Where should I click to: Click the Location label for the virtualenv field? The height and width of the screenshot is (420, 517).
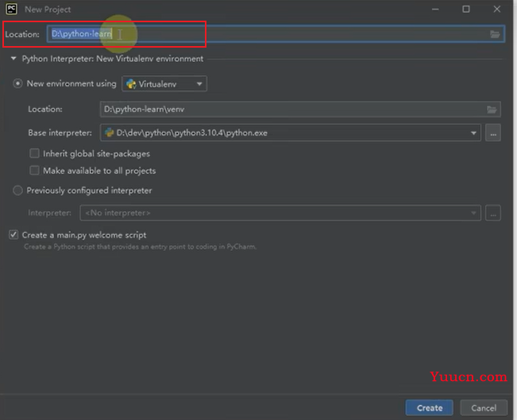[x=45, y=109]
